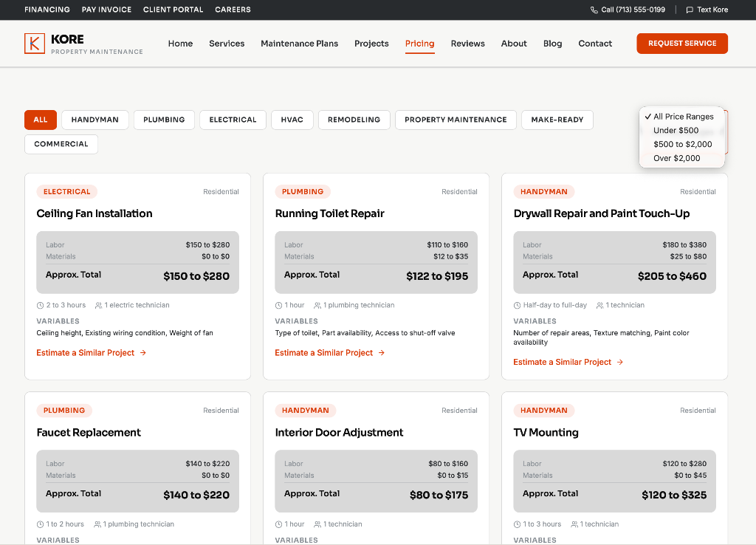
Task: Click people icon in Faucet Replacement card
Action: click(97, 524)
